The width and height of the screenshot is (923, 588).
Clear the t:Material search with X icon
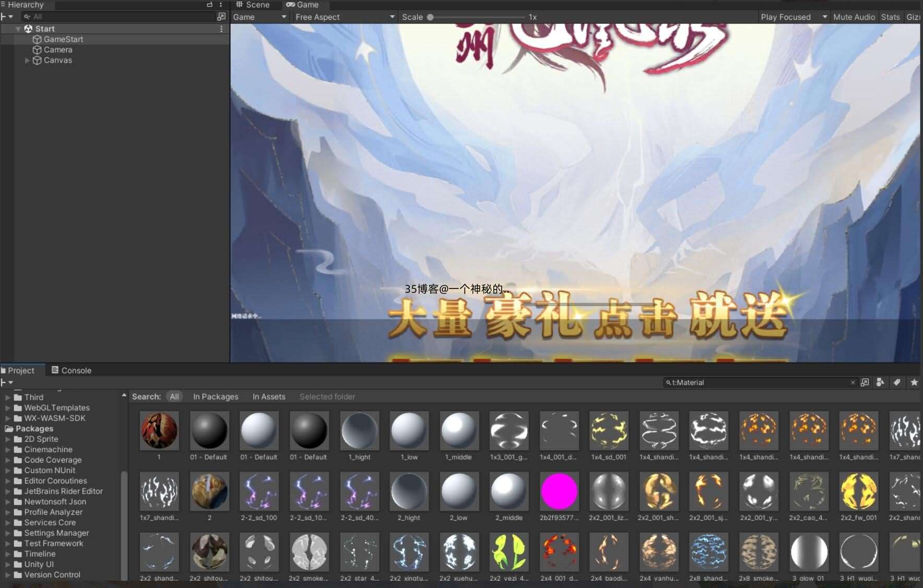pyautogui.click(x=853, y=382)
